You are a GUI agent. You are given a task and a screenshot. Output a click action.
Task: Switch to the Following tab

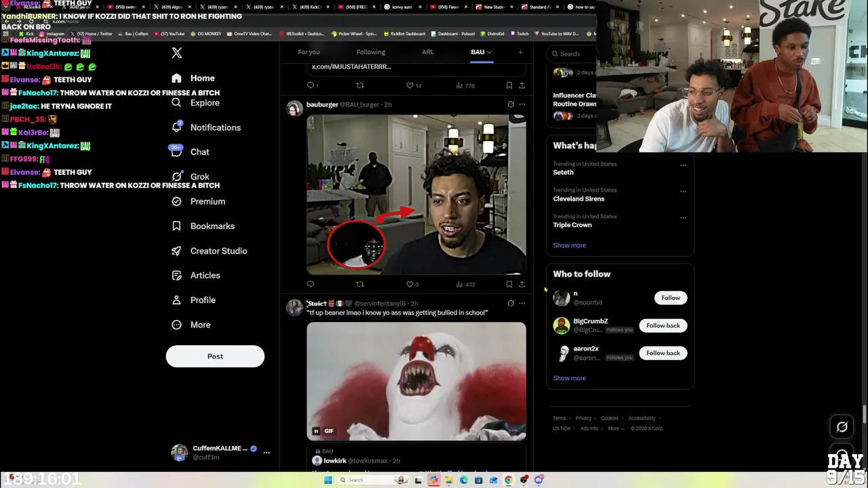point(371,52)
